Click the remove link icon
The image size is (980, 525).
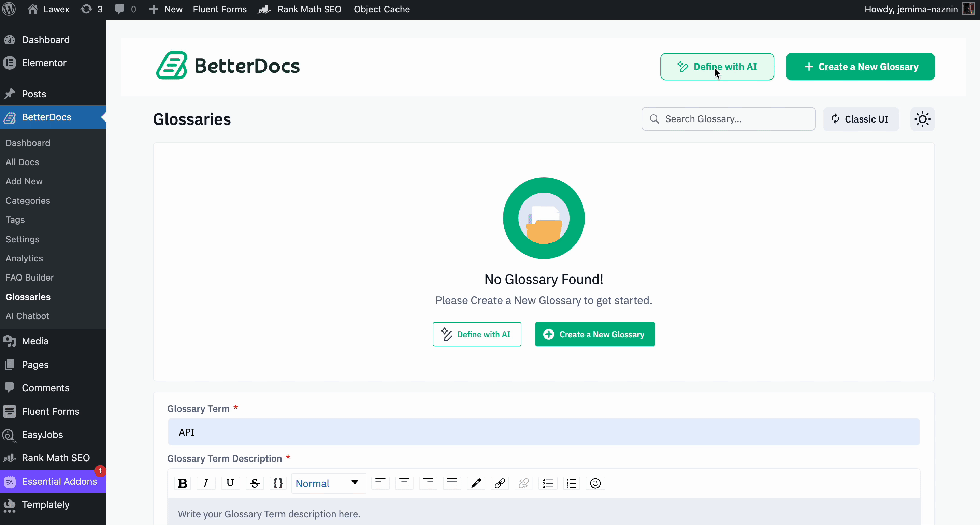pyautogui.click(x=524, y=483)
